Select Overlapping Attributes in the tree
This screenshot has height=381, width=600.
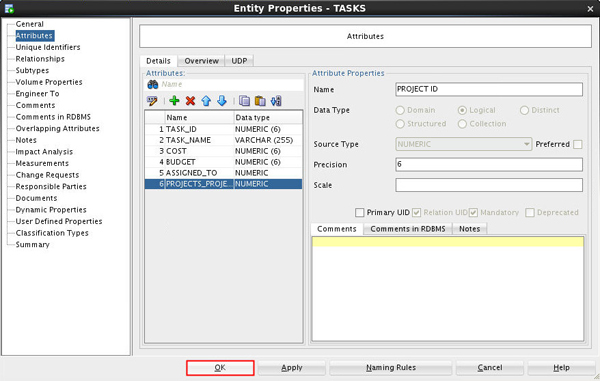point(57,129)
